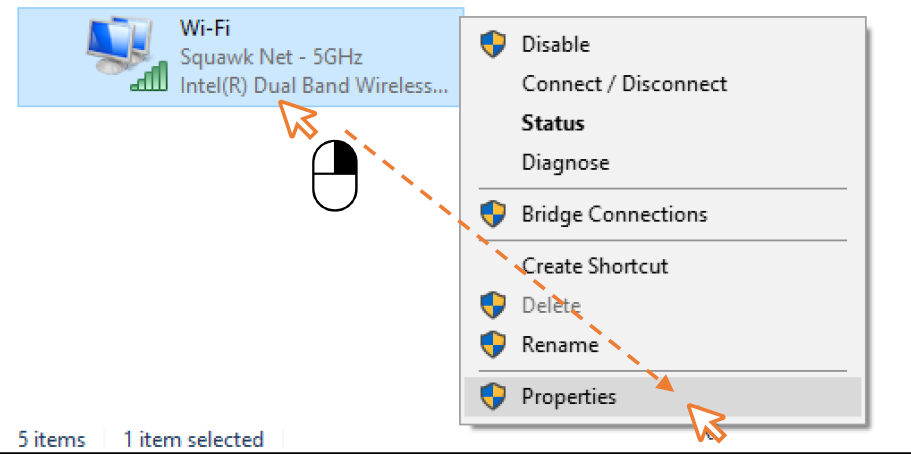Choose Create Shortcut in the menu
This screenshot has width=911, height=454.
click(x=662, y=266)
